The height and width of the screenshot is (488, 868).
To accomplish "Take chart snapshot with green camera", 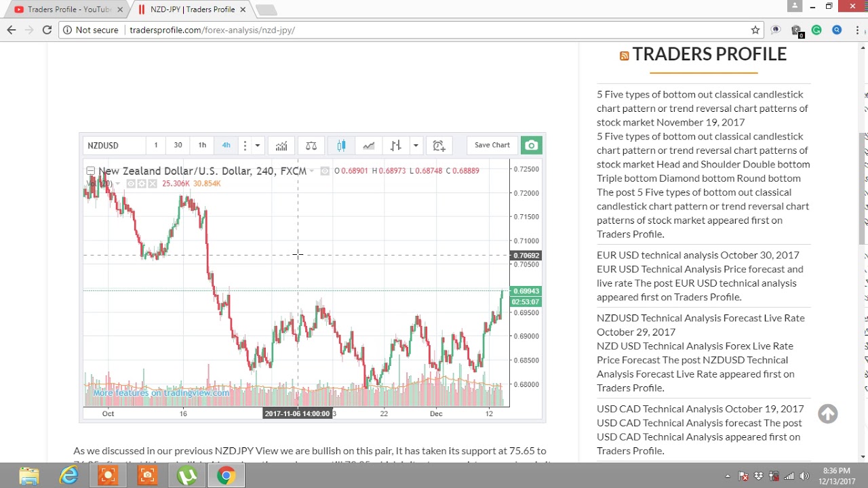I will point(531,145).
